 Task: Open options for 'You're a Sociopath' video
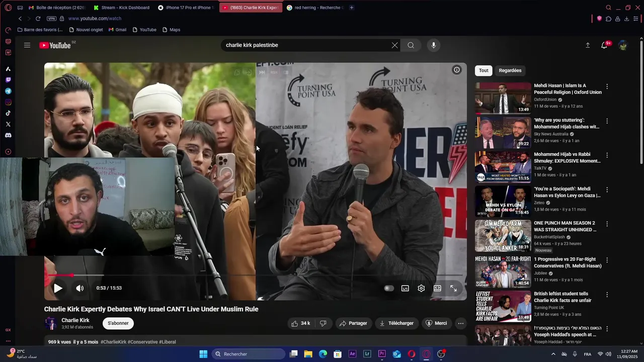point(607,190)
